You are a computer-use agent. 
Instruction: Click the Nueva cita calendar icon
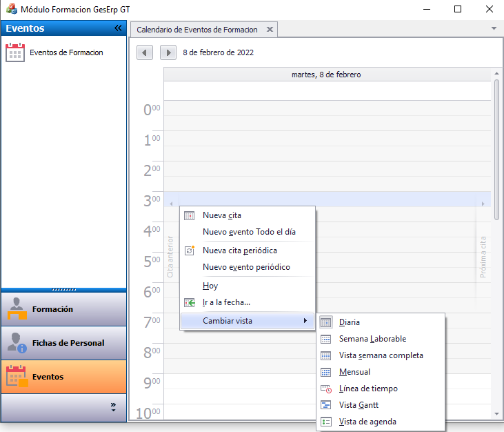(x=190, y=215)
